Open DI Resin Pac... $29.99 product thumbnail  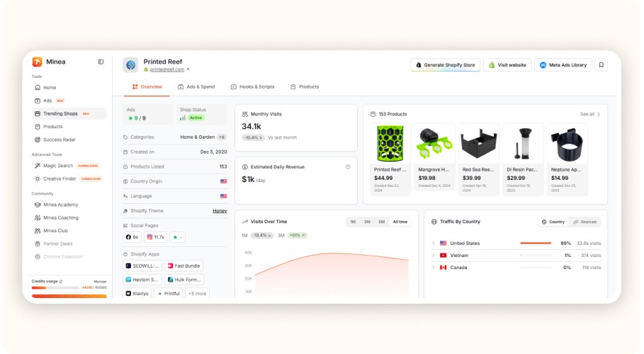(x=523, y=144)
